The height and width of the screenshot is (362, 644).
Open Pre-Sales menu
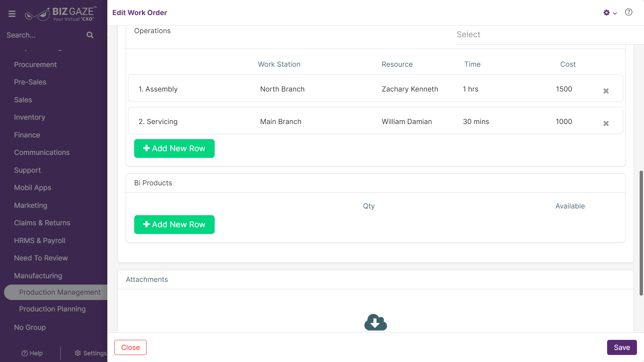click(x=30, y=82)
